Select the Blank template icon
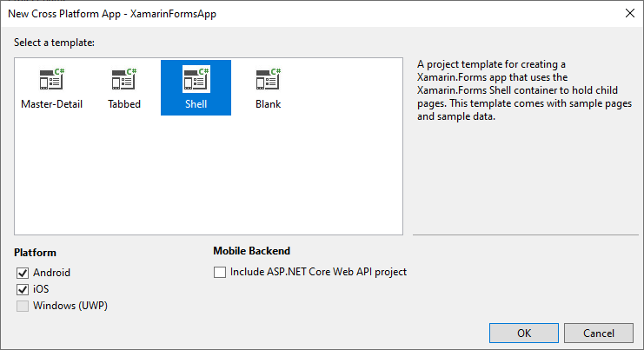 (268, 80)
